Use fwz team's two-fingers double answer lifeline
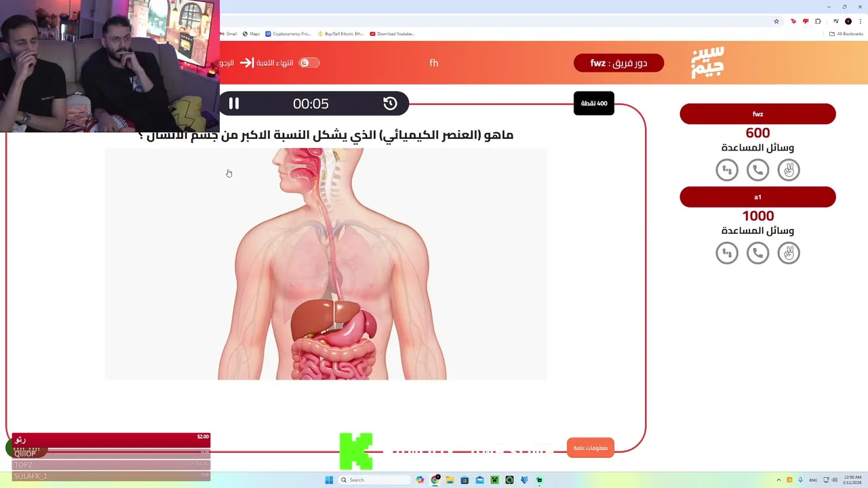 pos(789,170)
